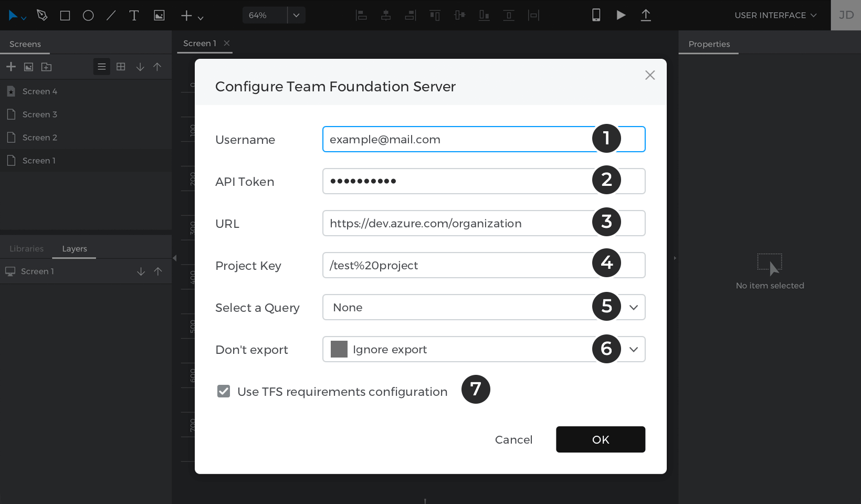Screen dimensions: 861x504
Task: Align items horizontal center
Action: pos(386,15)
